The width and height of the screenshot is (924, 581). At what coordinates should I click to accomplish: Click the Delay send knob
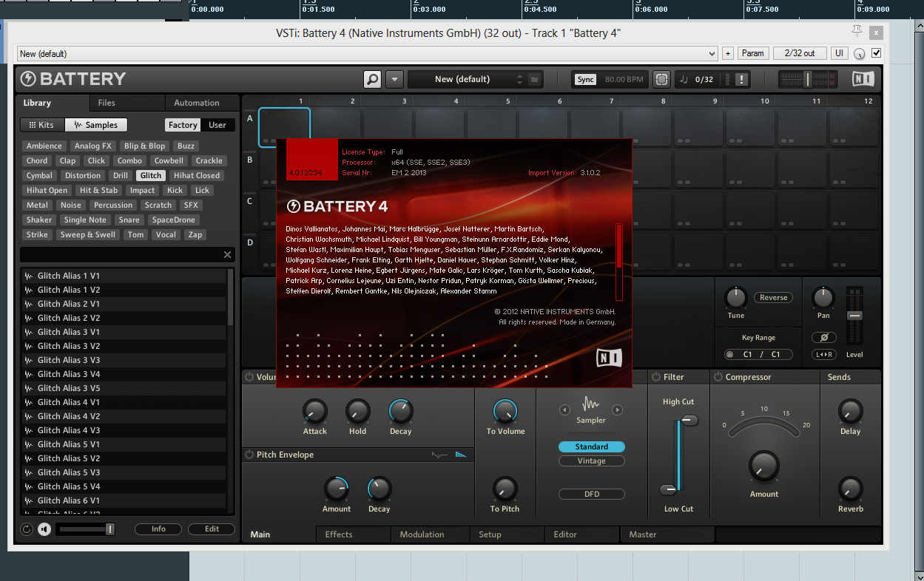point(850,411)
